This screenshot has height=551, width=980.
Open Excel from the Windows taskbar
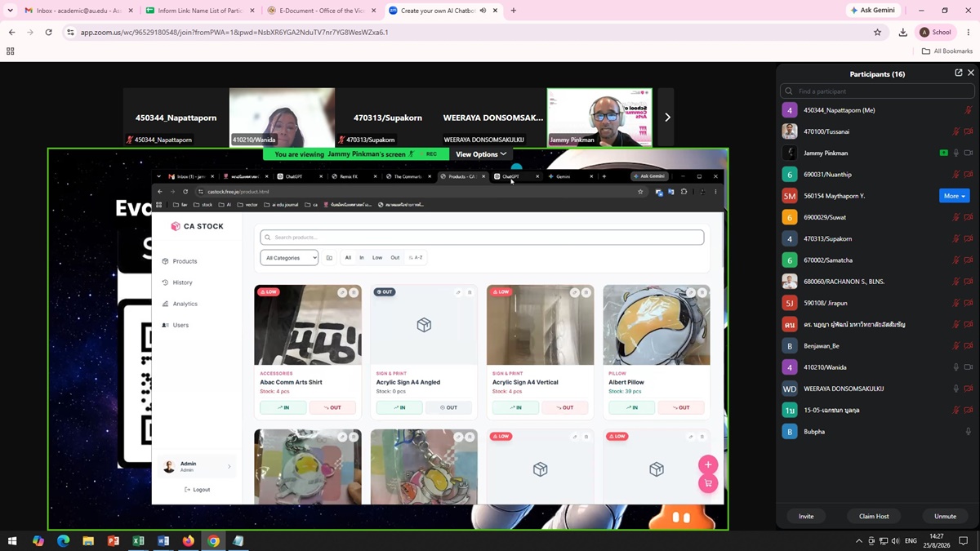coord(138,540)
